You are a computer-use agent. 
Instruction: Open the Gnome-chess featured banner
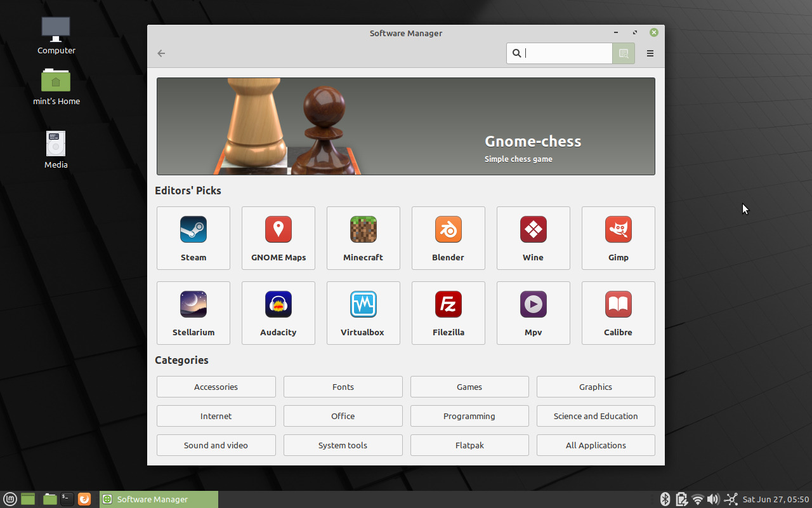pyautogui.click(x=406, y=126)
